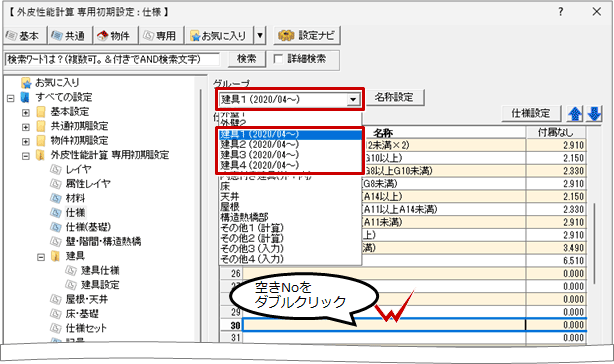The height and width of the screenshot is (364, 614).
Task: Choose その他4 (入力) in dropdown list
Action: pos(290,259)
